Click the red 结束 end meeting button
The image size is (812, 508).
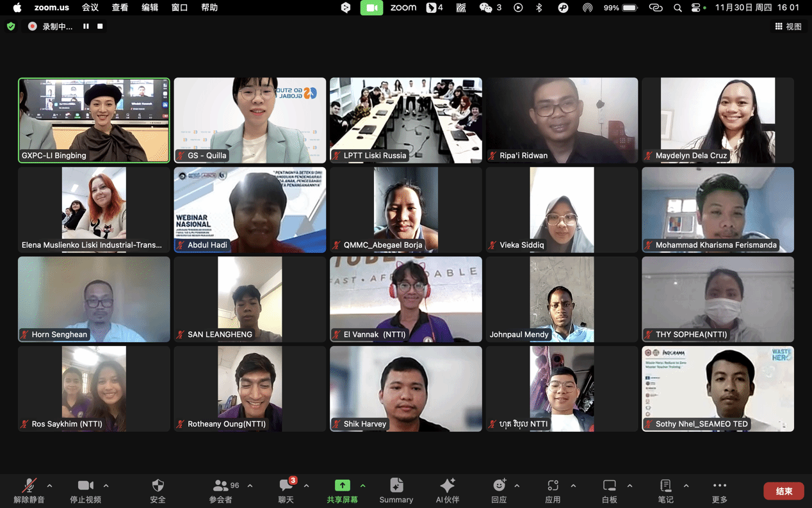[783, 491]
